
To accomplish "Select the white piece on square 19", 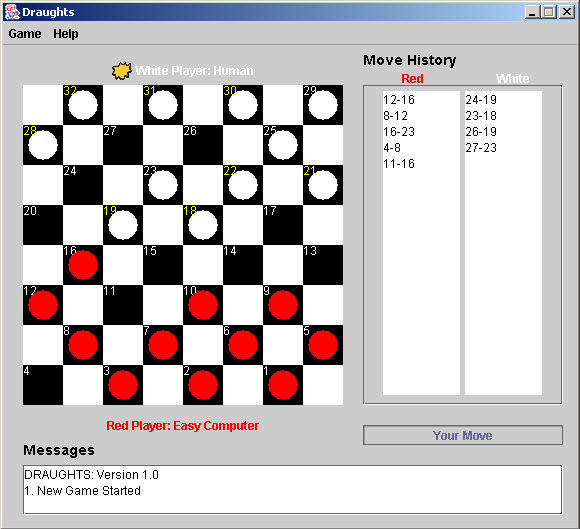I will [123, 225].
